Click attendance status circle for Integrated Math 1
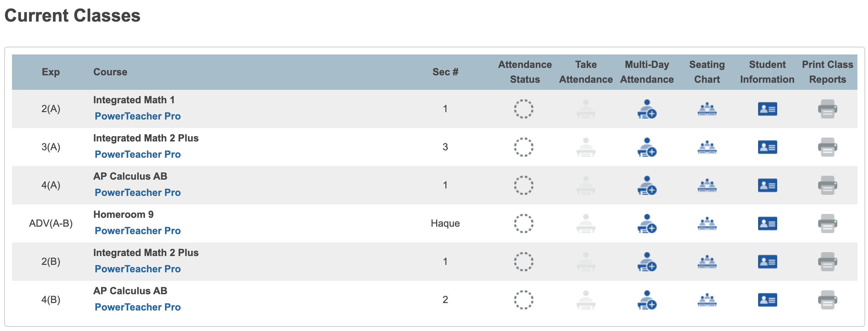The image size is (868, 331). pyautogui.click(x=523, y=109)
